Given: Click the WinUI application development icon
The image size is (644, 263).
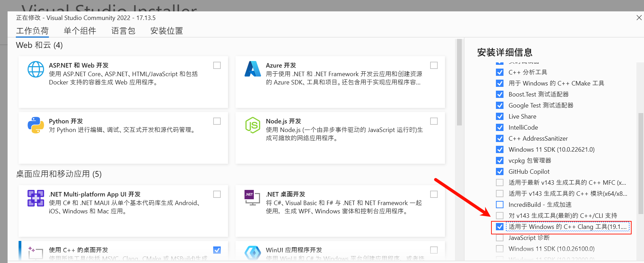Looking at the screenshot, I should (x=253, y=253).
